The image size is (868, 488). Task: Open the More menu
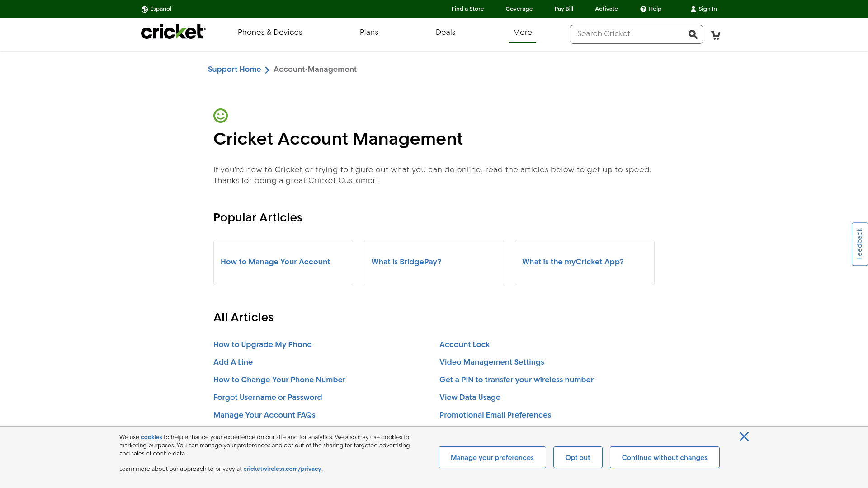[x=522, y=33]
